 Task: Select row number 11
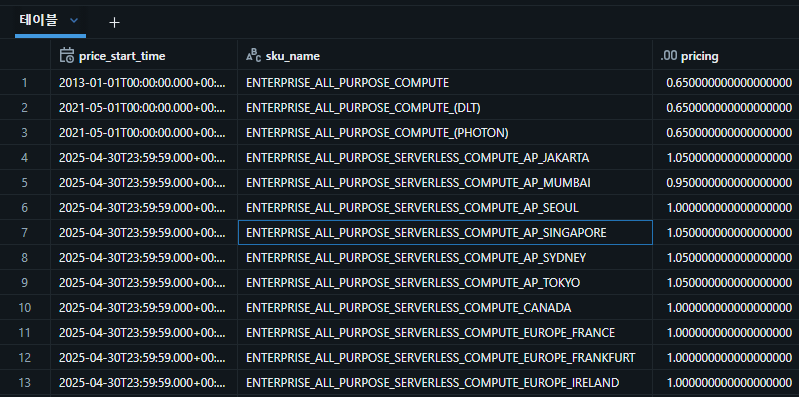pyautogui.click(x=25, y=332)
